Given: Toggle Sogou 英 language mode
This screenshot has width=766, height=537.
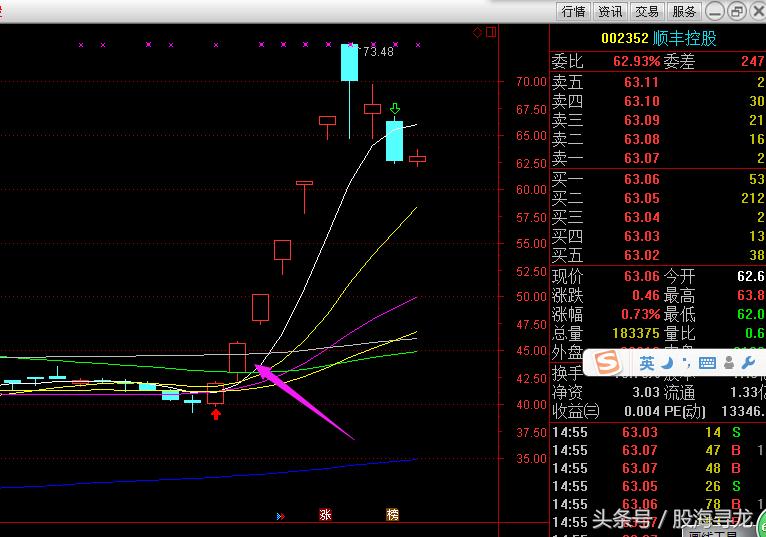Looking at the screenshot, I should coord(647,364).
